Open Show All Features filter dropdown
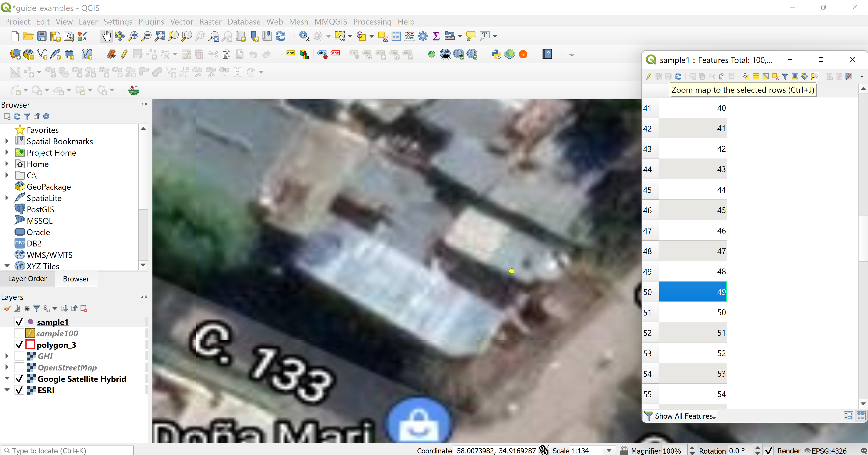 680,416
